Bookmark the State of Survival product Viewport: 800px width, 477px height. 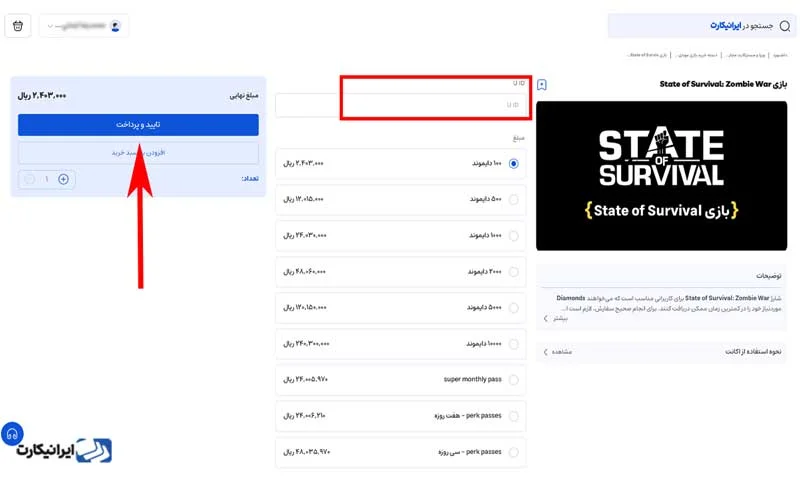coord(542,85)
